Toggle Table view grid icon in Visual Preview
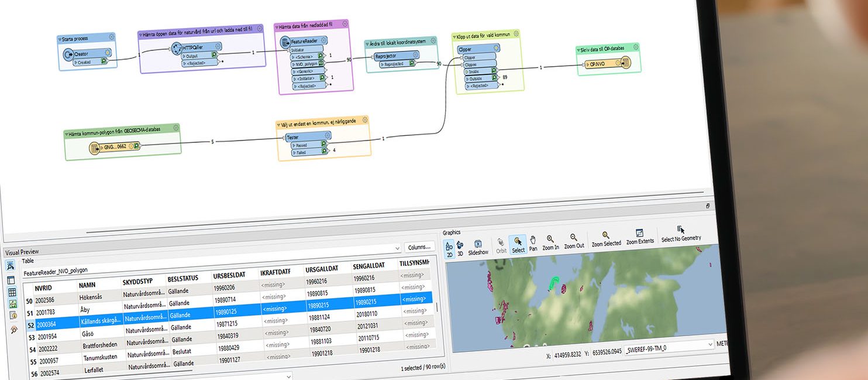Viewport: 868px width, 380px height. 12,292
